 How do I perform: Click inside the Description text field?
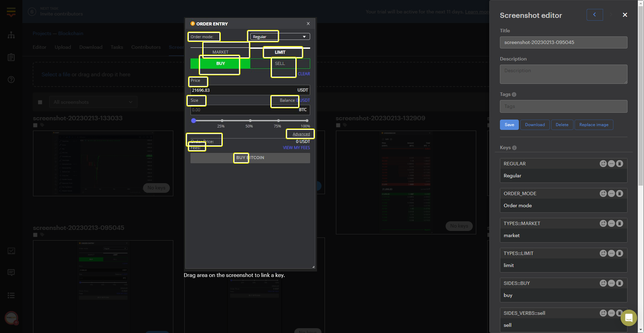[x=563, y=74]
